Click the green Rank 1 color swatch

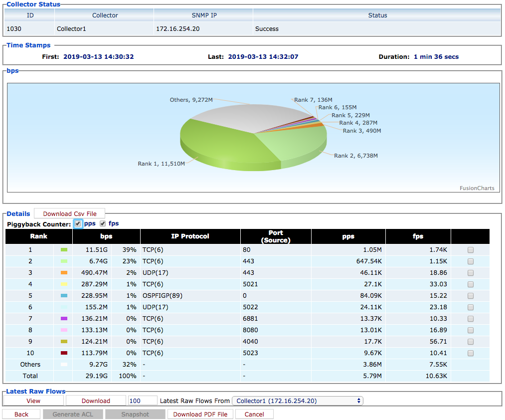point(64,250)
